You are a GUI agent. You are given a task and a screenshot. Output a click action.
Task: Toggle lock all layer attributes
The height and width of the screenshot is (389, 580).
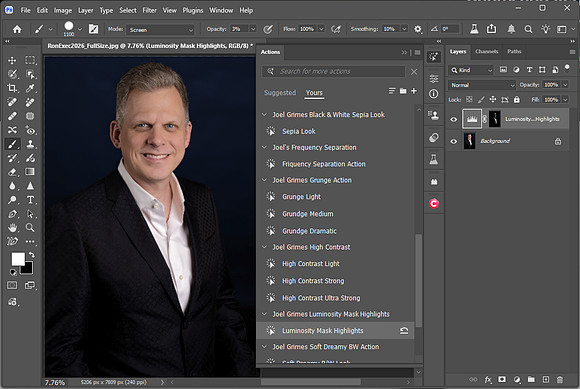coord(517,99)
